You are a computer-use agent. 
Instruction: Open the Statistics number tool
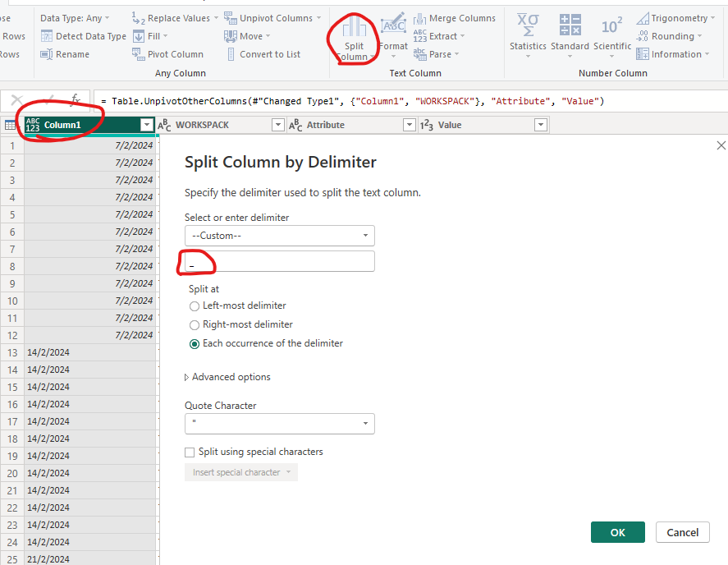pos(528,36)
